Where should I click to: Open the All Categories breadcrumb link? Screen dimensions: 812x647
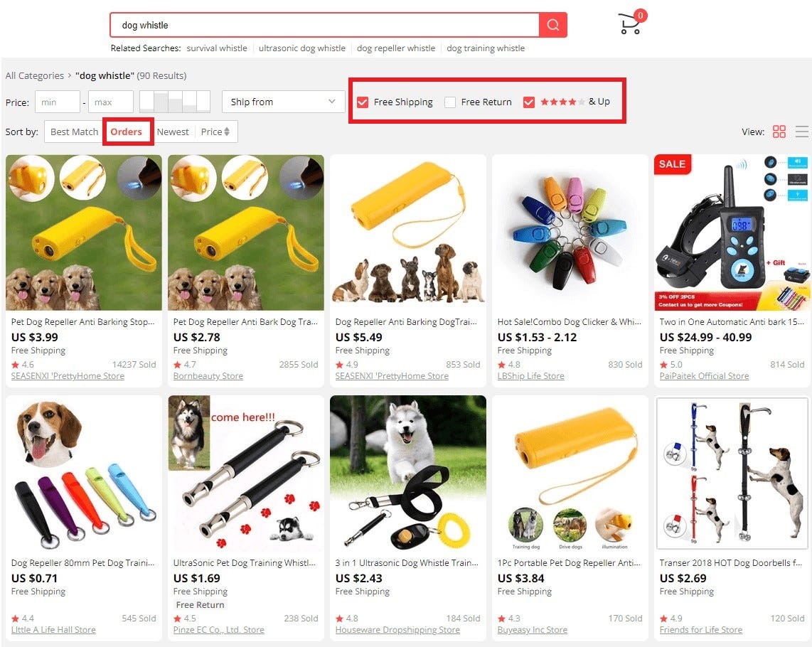[35, 75]
